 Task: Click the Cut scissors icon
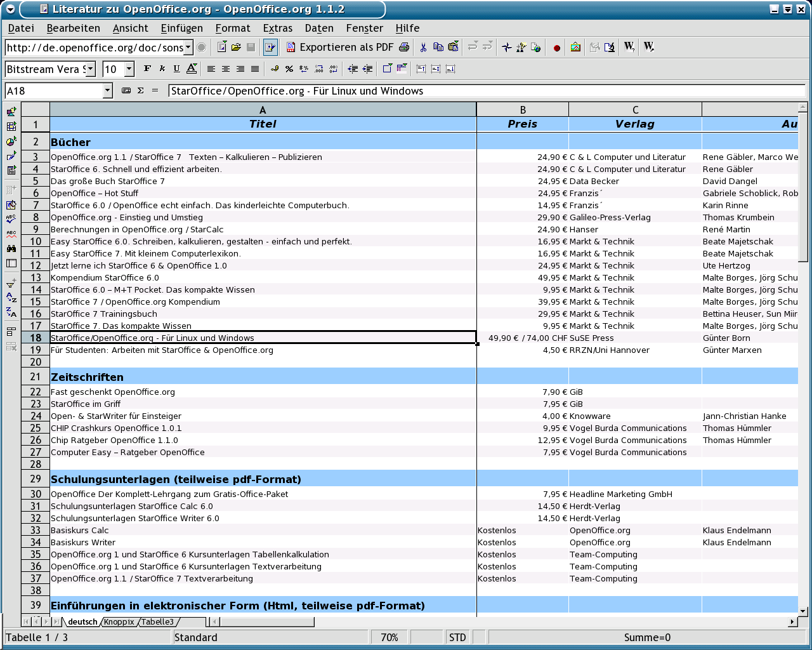point(423,47)
